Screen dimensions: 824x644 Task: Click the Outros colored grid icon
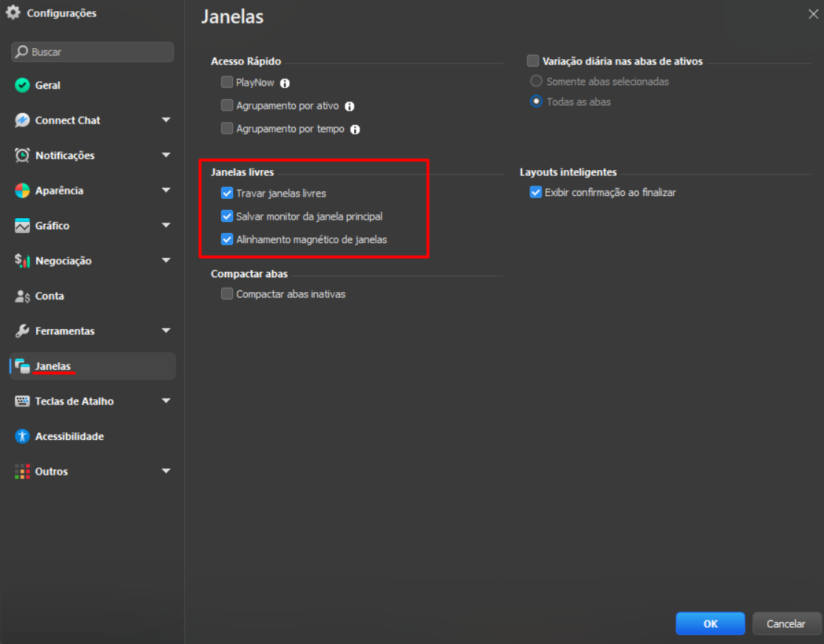[x=22, y=472]
